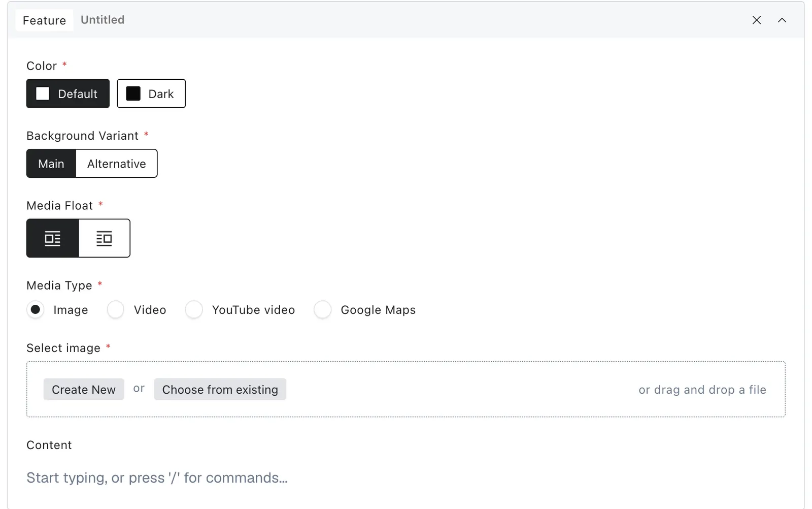Click the drag and drop file text

pos(702,390)
